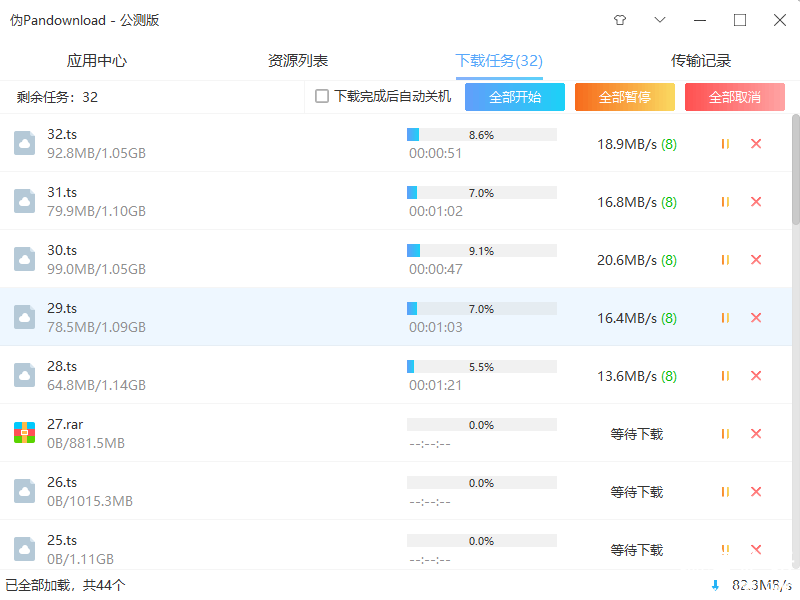This screenshot has height=600, width=800.
Task: Switch to 资源列表 tab
Action: [x=298, y=61]
